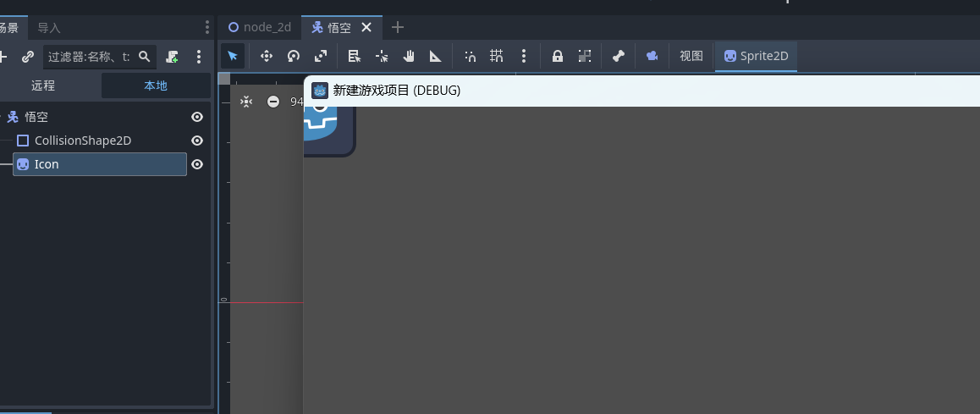Screen dimensions: 980x414
Task: Select the Move mode tool
Action: [266, 57]
